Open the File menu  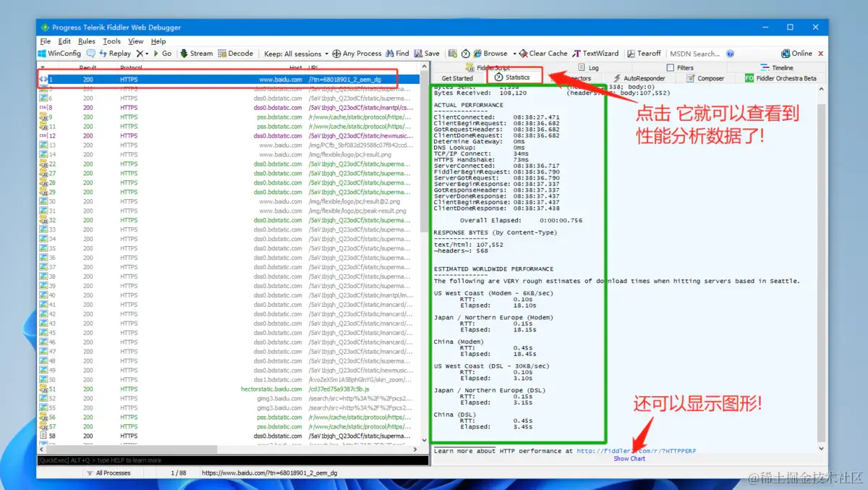pos(46,41)
